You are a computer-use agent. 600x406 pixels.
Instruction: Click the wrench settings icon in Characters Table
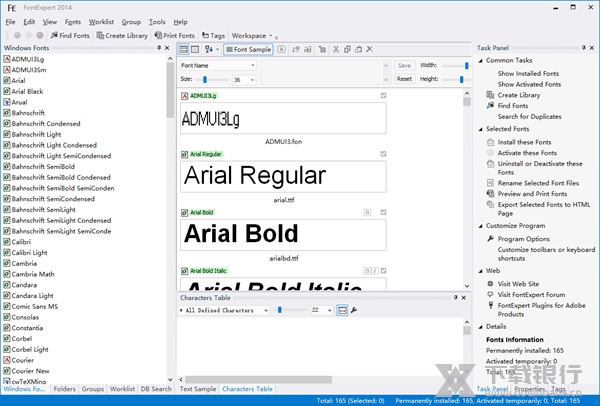[x=354, y=311]
